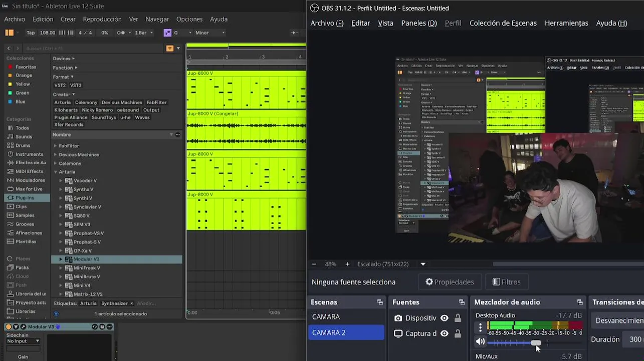Click the OBS Desktop Audio speaker mute icon
Image resolution: width=644 pixels, height=361 pixels.
click(480, 341)
